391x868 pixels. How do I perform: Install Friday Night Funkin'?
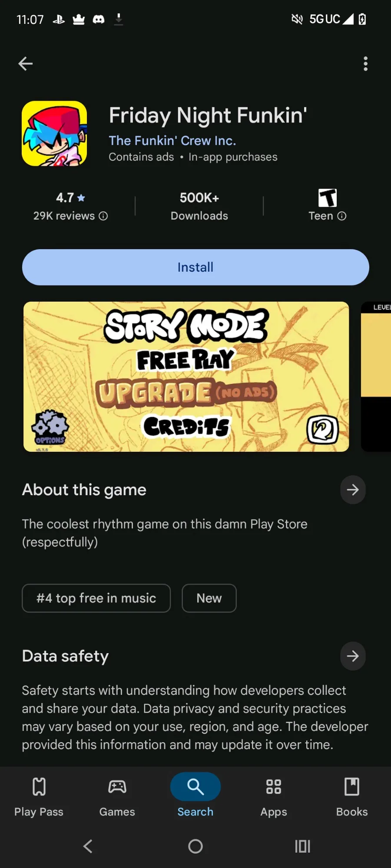(195, 267)
